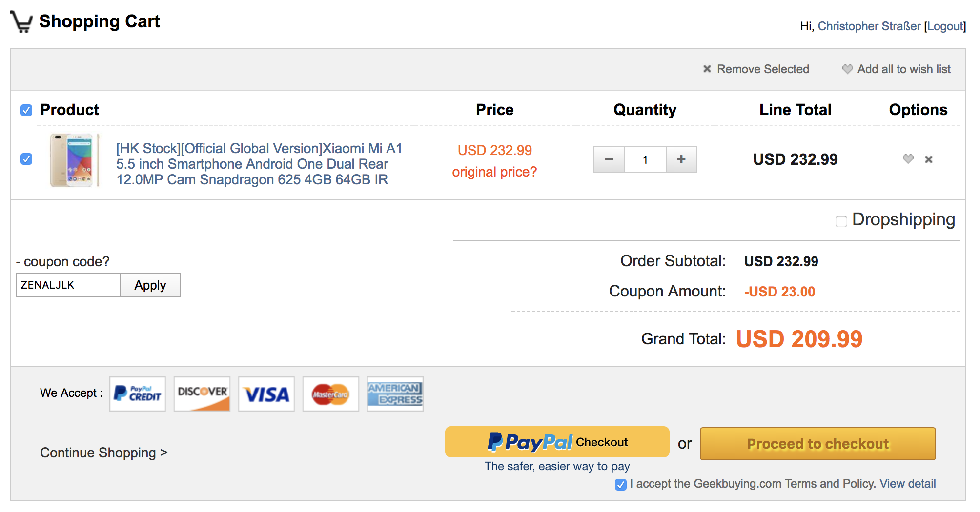Screen dimensions: 980x512
Task: Click the shopping cart icon
Action: point(21,22)
